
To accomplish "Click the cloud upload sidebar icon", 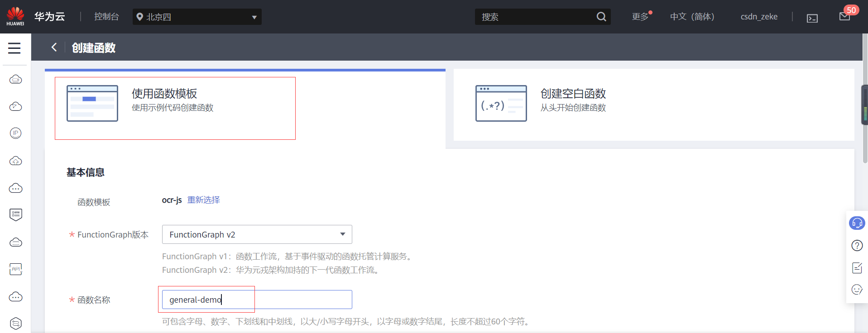I will pyautogui.click(x=16, y=161).
